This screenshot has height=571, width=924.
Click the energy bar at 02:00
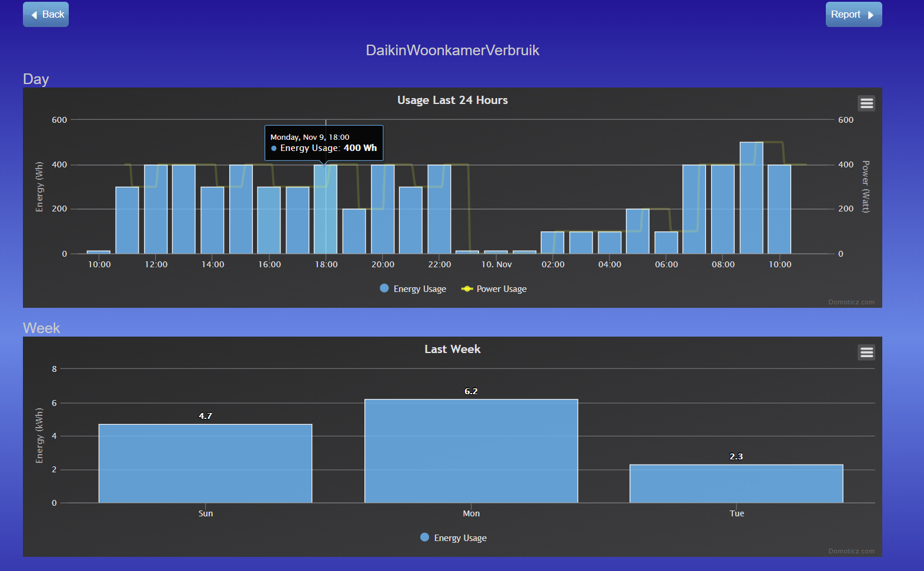pyautogui.click(x=553, y=243)
